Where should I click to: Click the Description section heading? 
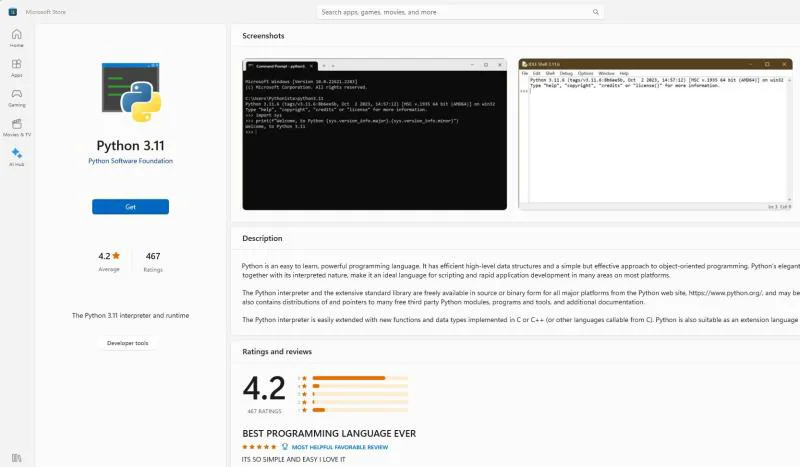click(262, 238)
